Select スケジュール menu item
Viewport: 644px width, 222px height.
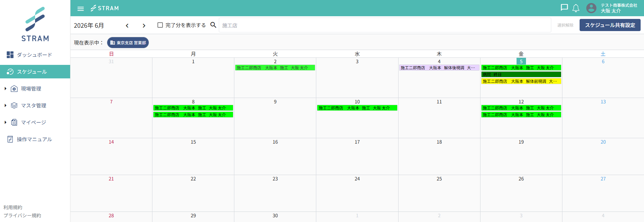coord(35,72)
